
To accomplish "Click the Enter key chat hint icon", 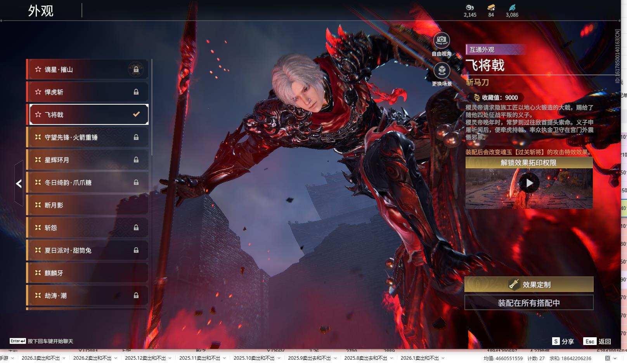I will 18,341.
